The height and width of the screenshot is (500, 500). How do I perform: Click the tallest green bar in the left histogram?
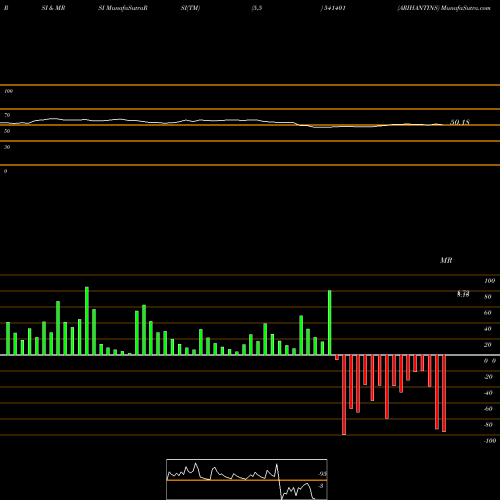pos(87,321)
